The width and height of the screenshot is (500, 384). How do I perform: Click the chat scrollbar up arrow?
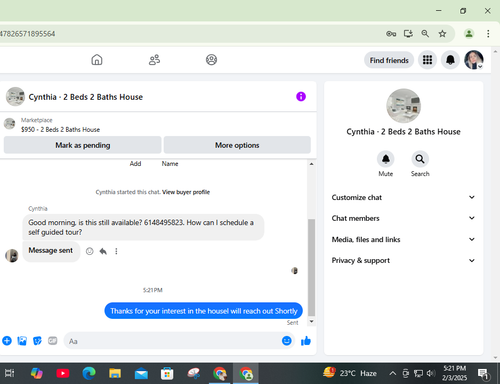[x=311, y=164]
